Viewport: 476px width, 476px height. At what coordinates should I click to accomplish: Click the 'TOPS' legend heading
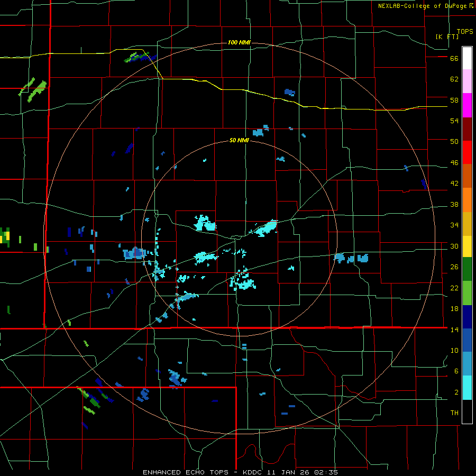[465, 32]
